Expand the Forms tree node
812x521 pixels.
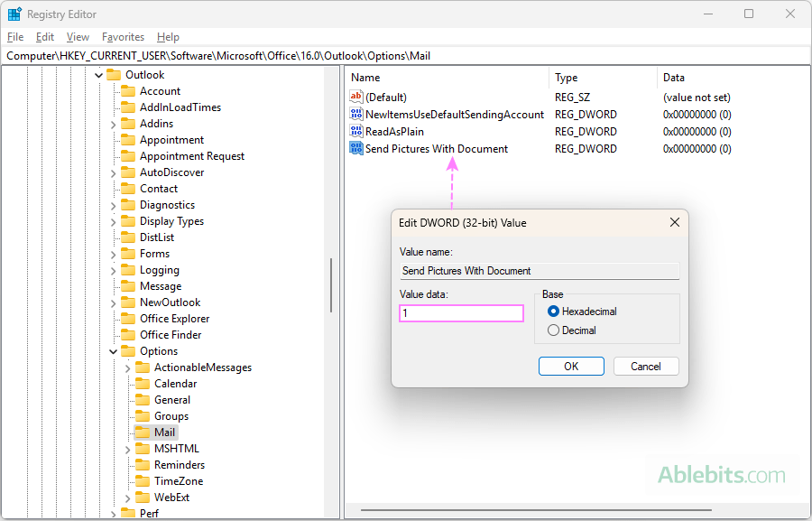coord(113,255)
